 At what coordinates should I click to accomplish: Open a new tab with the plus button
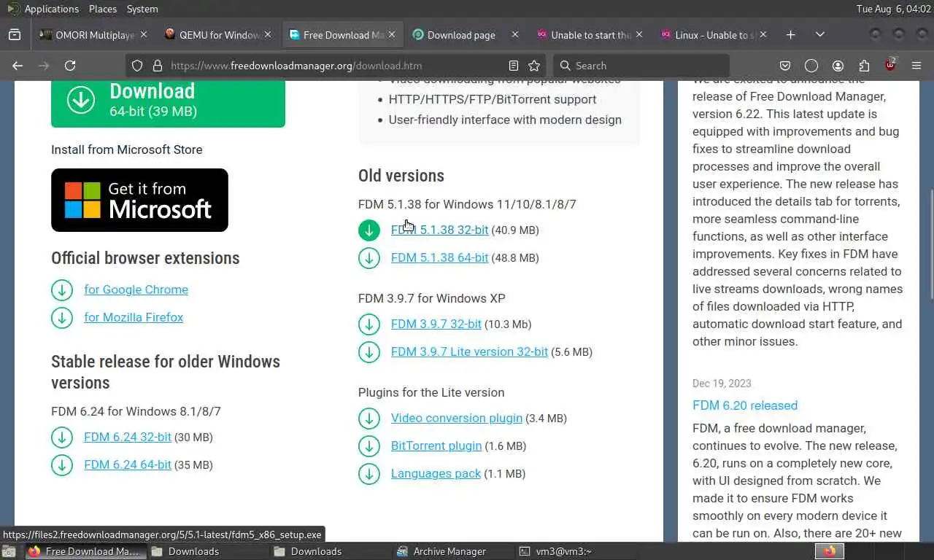(791, 34)
